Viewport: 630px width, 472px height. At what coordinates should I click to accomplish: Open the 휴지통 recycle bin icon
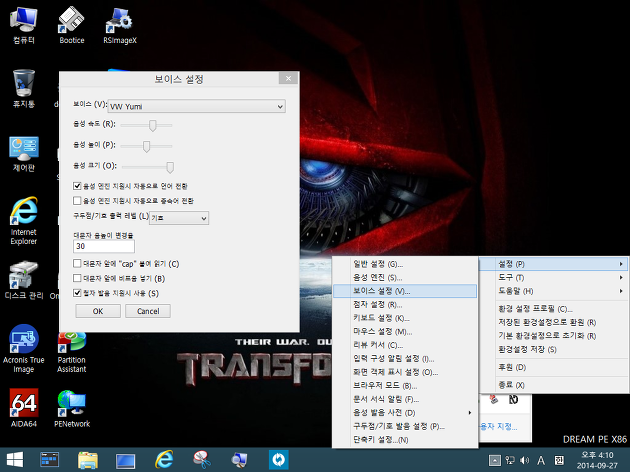pos(24,89)
